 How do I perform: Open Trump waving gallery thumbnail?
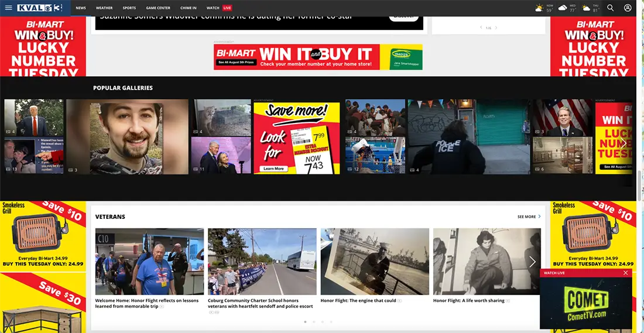[x=34, y=118]
